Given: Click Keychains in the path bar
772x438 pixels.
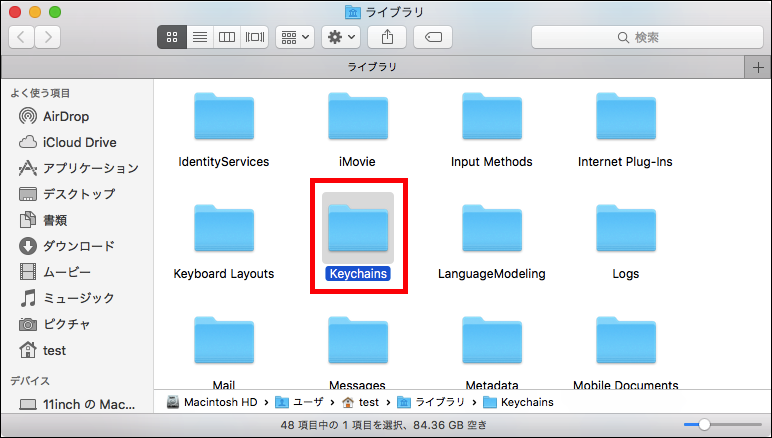Looking at the screenshot, I should (x=518, y=402).
